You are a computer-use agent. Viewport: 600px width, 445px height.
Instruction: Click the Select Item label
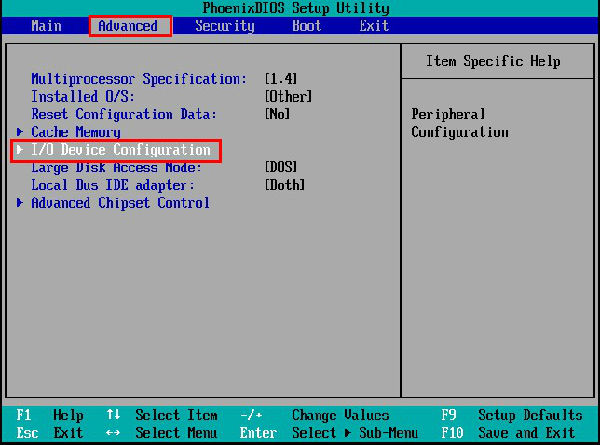click(x=176, y=415)
